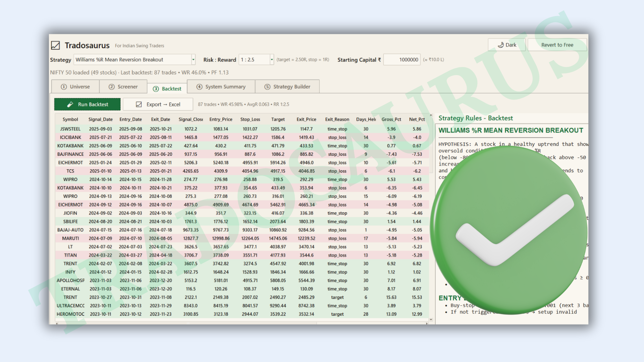Sort by Stop_Loss column header

point(250,119)
